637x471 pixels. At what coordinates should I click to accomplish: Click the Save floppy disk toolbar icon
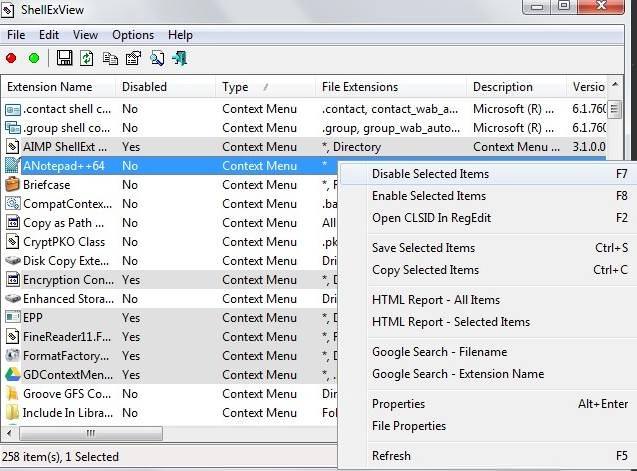pos(64,58)
